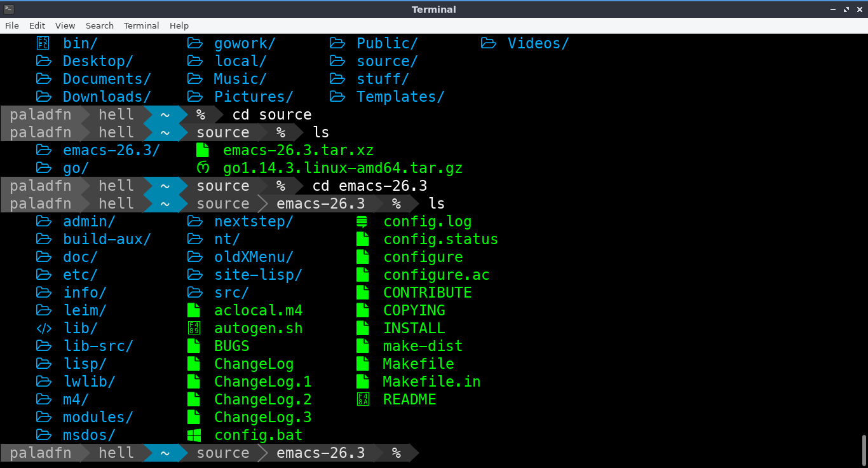The image size is (868, 468).
Task: Click the 'cd emacs-26.3' command text
Action: point(370,186)
